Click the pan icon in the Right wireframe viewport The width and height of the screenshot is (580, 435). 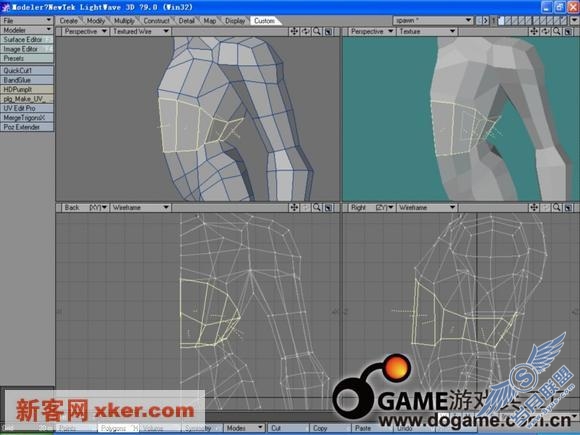click(534, 208)
